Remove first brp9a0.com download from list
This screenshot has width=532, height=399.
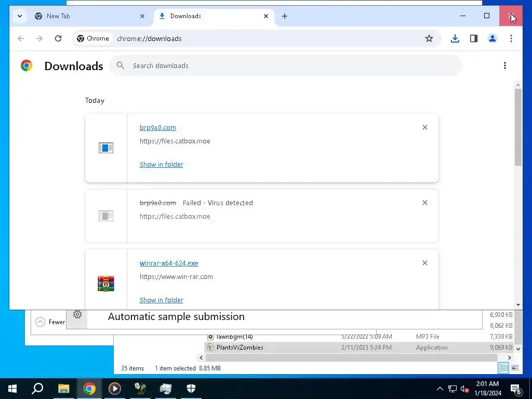tap(425, 127)
